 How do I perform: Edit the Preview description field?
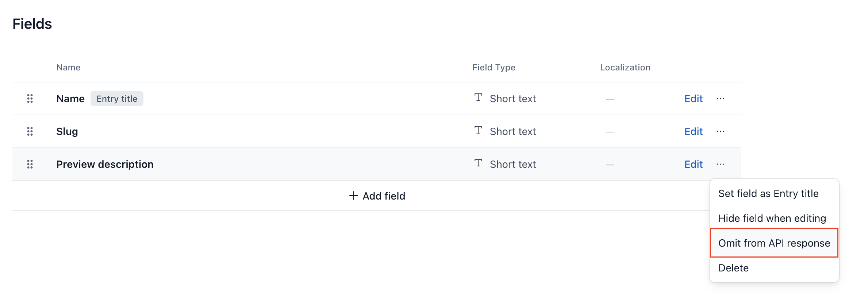693,164
